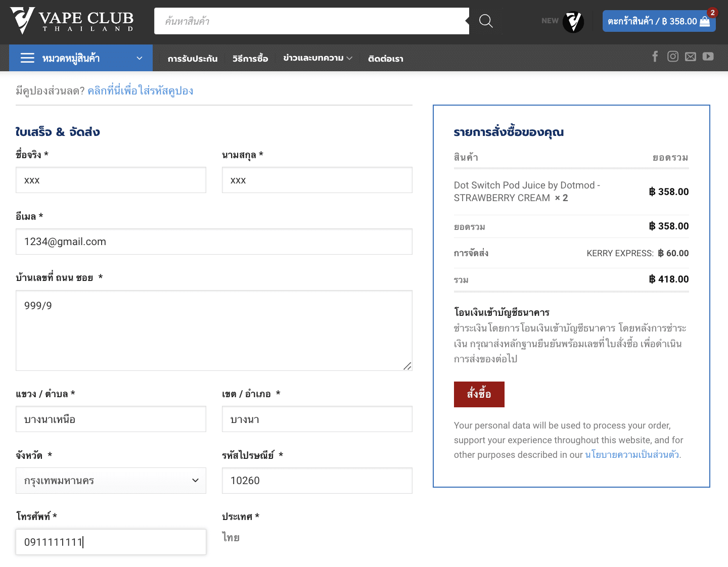Open the cart showing ฿358.00
Image resolution: width=728 pixels, height=567 pixels.
click(x=659, y=21)
